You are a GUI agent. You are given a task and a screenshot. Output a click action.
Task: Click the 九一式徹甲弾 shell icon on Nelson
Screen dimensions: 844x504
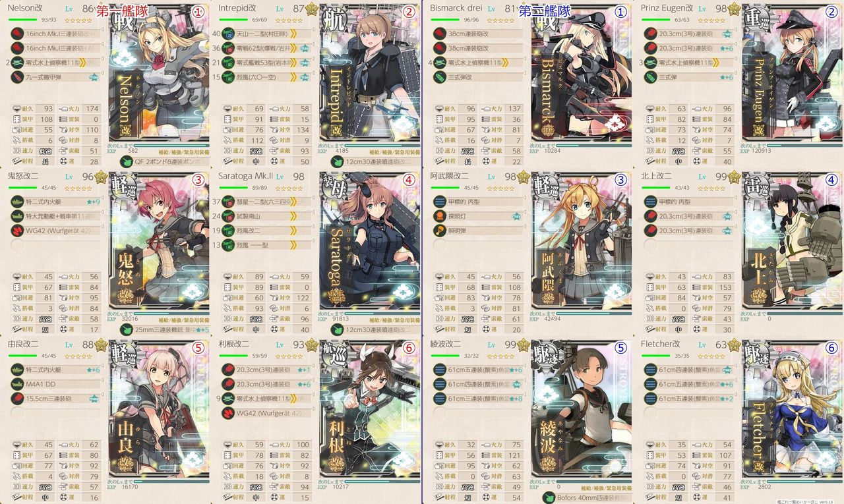click(18, 77)
